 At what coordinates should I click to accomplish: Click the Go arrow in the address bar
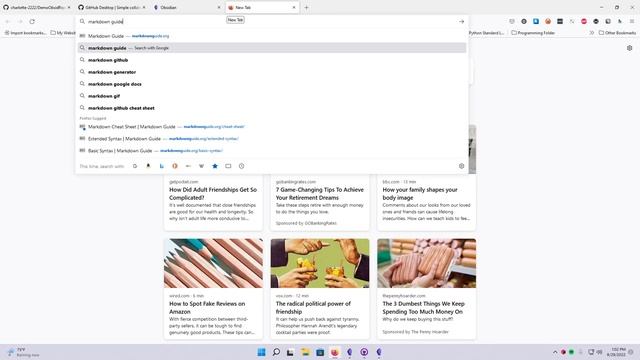pyautogui.click(x=461, y=21)
